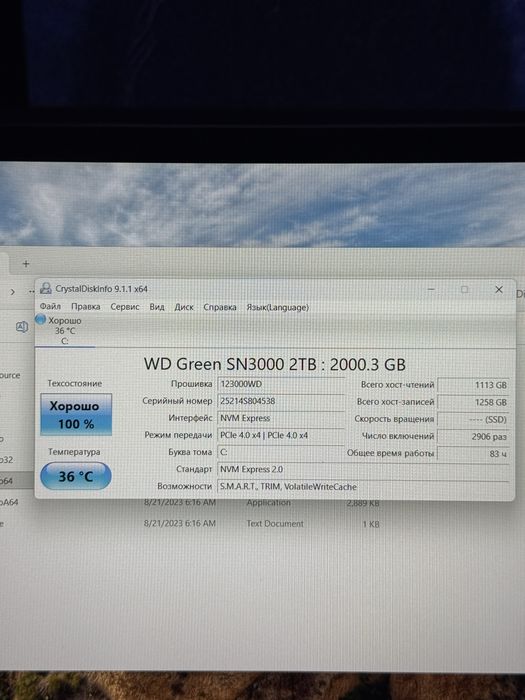The image size is (525, 700).
Task: Click the ---- (SSD) rotation rate value
Action: [x=473, y=420]
